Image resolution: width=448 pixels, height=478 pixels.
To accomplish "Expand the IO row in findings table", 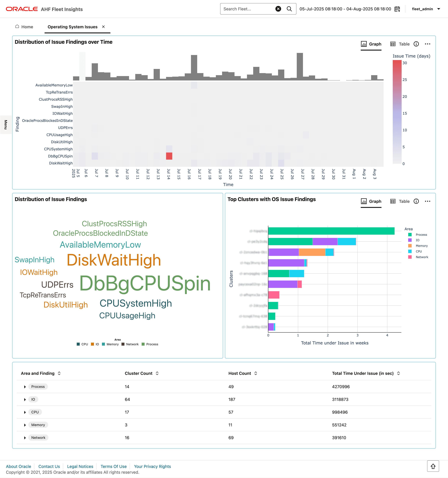I will tap(25, 399).
